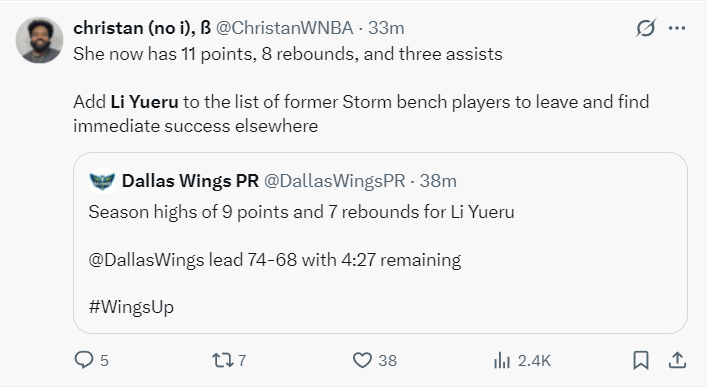The image size is (707, 389).
Task: Open the 33m timestamp link
Action: click(x=386, y=28)
